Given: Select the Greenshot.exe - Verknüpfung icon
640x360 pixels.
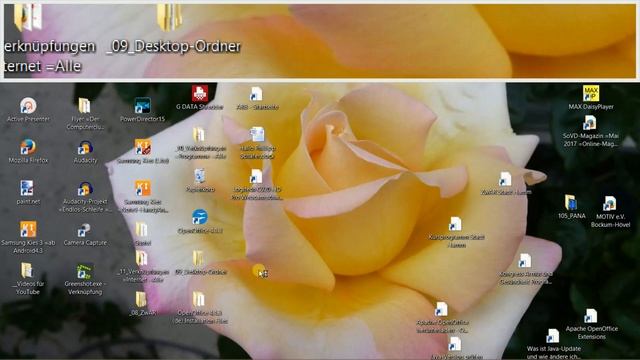Looking at the screenshot, I should [x=84, y=271].
